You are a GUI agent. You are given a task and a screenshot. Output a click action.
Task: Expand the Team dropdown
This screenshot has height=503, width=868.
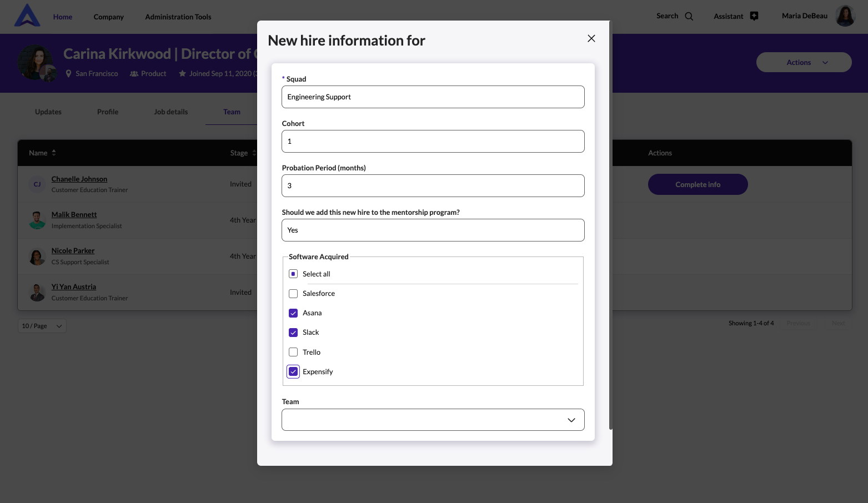433,420
